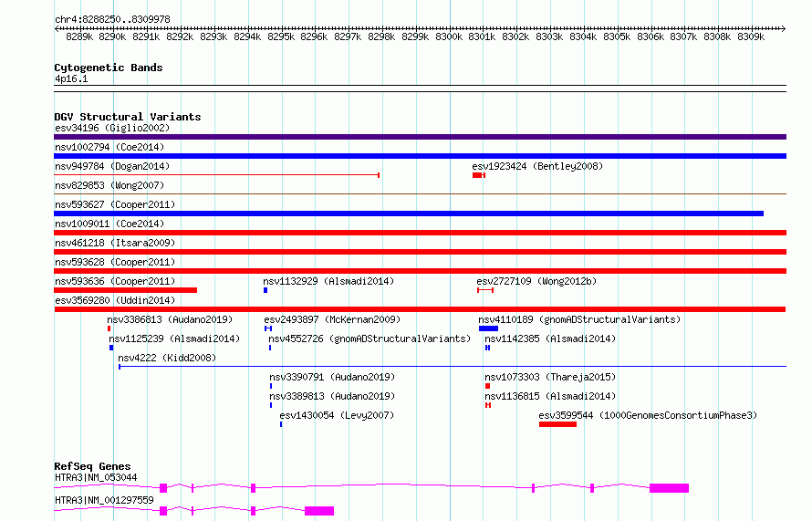This screenshot has height=521, width=812.
Task: Click the esv3569280 (Uddin2014) label
Action: 115,300
